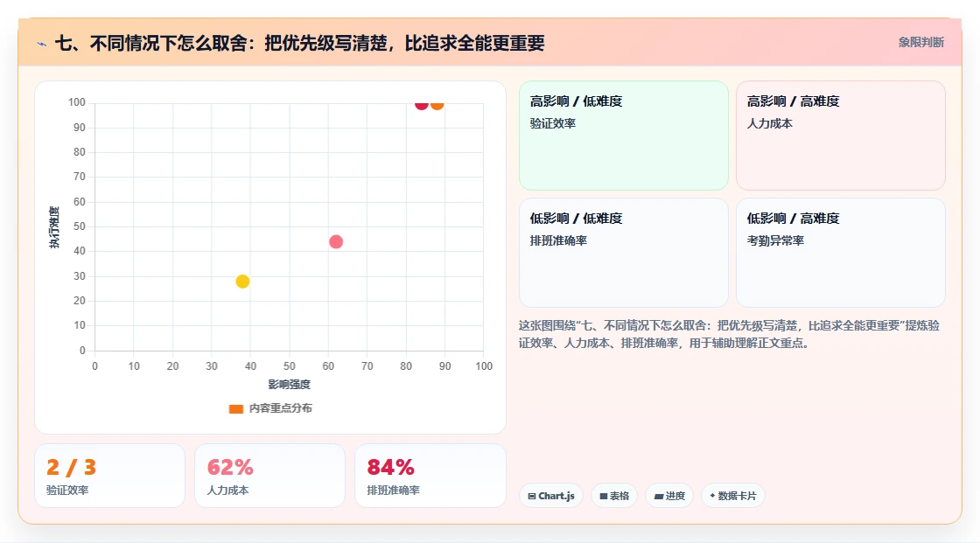Select the pink data point near 62
The width and height of the screenshot is (980, 543).
336,242
